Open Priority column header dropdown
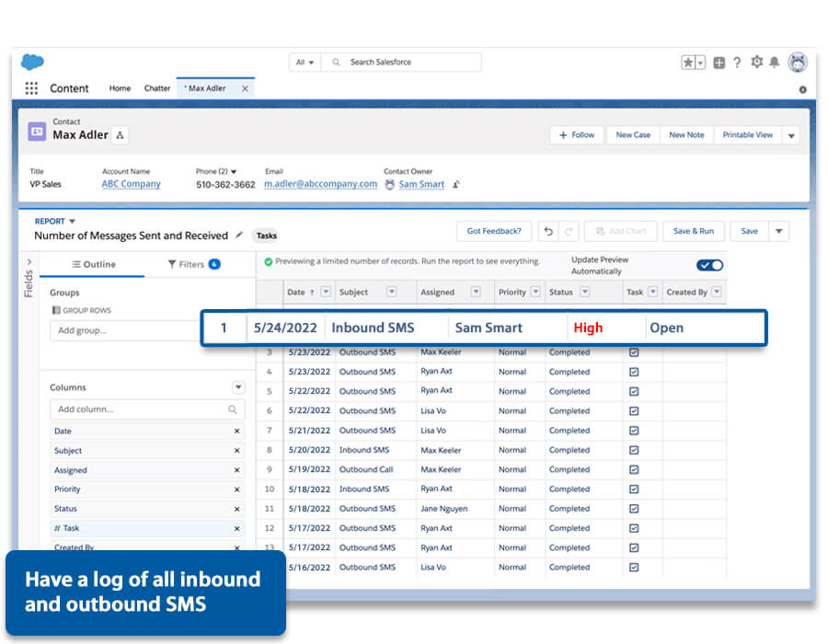The width and height of the screenshot is (828, 644). (x=536, y=292)
